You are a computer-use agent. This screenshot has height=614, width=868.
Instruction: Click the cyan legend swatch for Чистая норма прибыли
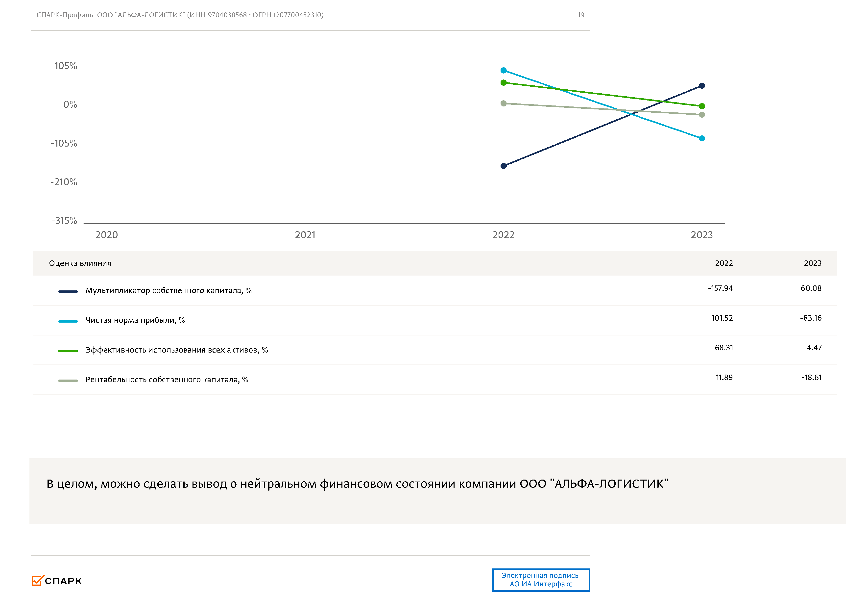68,321
